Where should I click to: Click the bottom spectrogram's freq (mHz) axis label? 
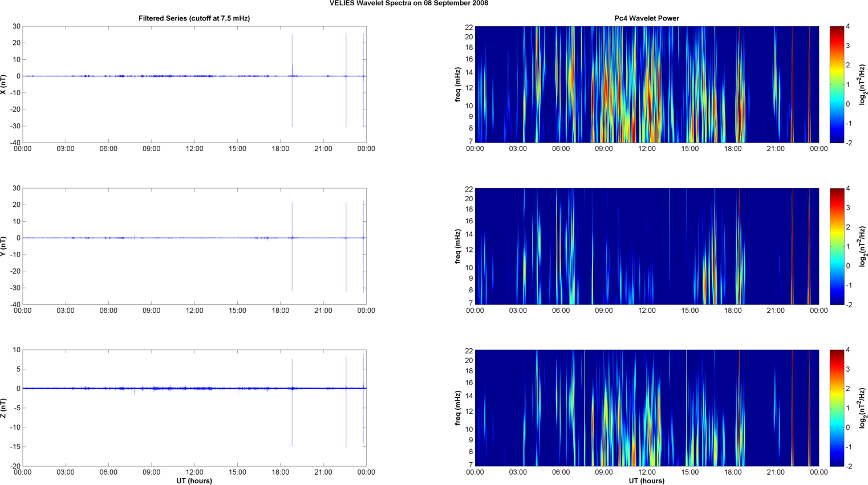(x=458, y=408)
